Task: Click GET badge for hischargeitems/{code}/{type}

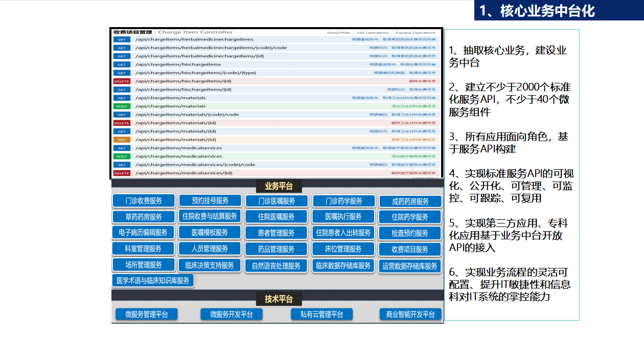Action: pyautogui.click(x=122, y=73)
